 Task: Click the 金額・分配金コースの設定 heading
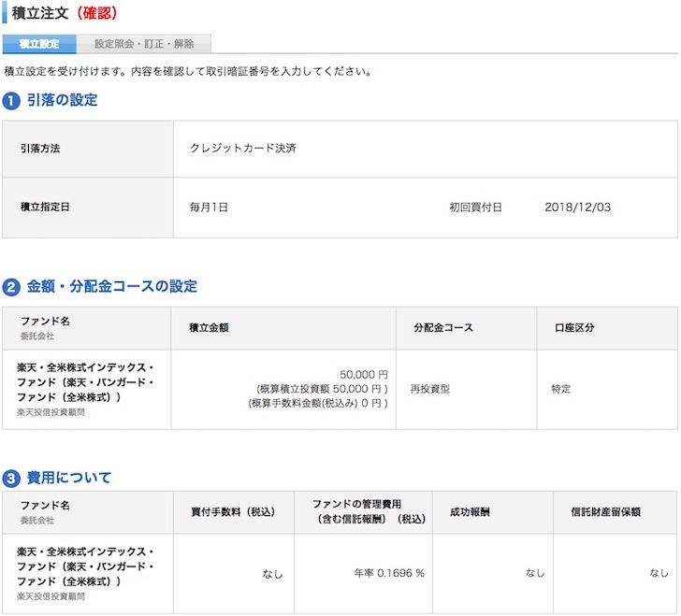click(x=112, y=287)
